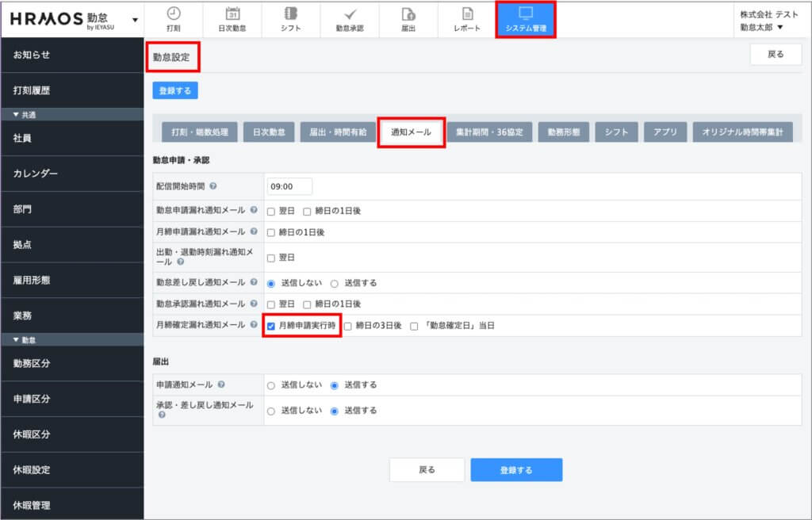Switch to the 勤務形態 tab
Screen dimensions: 812x520
coord(563,132)
